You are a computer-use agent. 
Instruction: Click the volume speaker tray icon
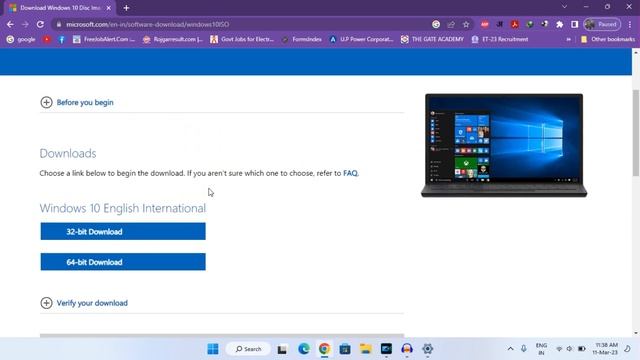coord(570,349)
